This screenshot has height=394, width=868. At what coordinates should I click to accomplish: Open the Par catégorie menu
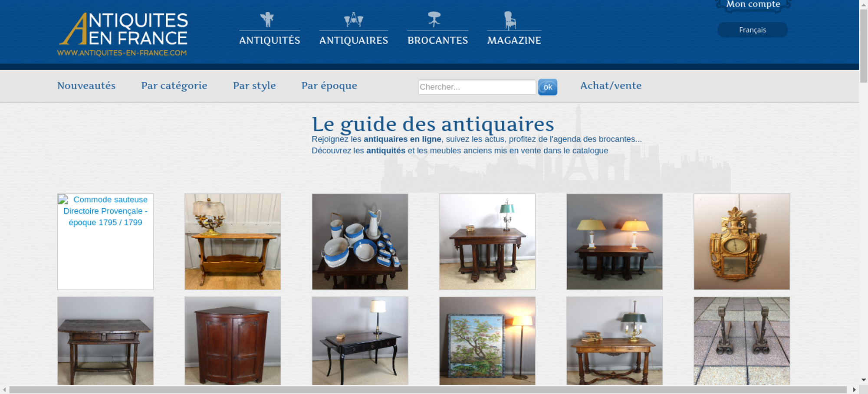(x=174, y=85)
